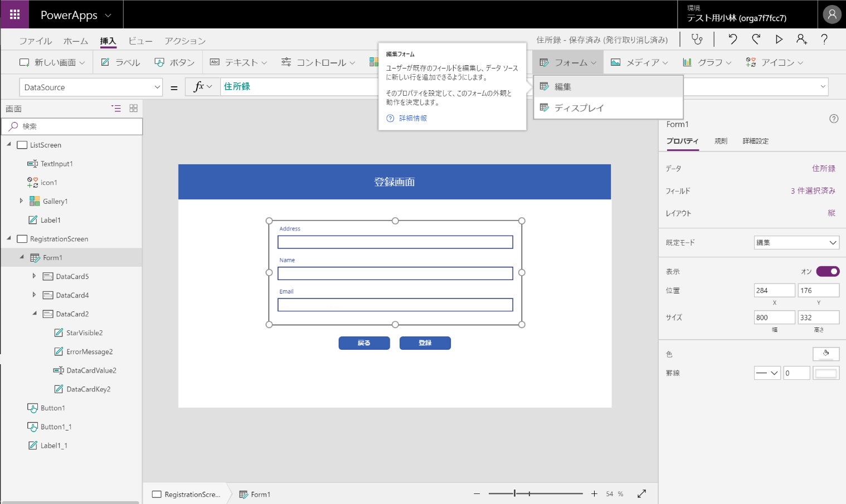Image resolution: width=846 pixels, height=504 pixels.
Task: Click the 詳細情報 link in tooltip
Action: click(412, 118)
